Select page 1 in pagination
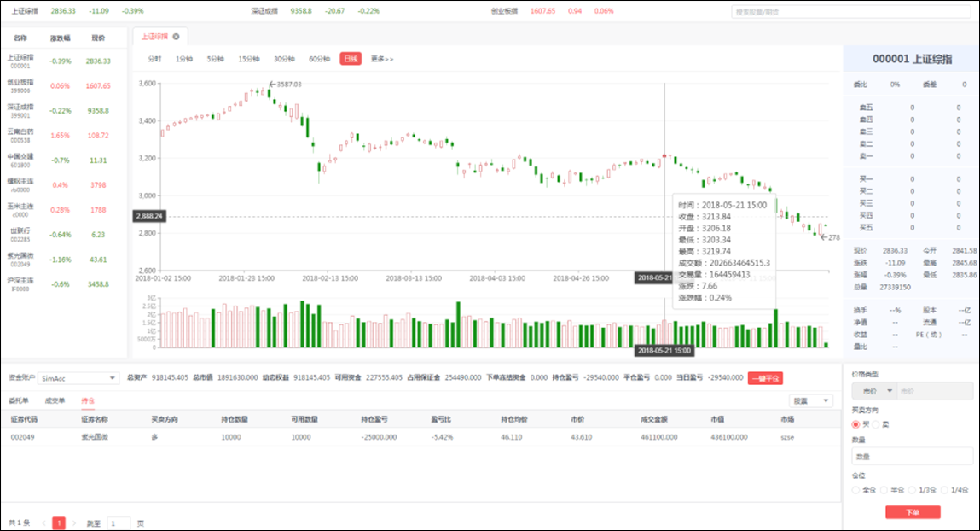The height and width of the screenshot is (531, 980). coord(59,522)
